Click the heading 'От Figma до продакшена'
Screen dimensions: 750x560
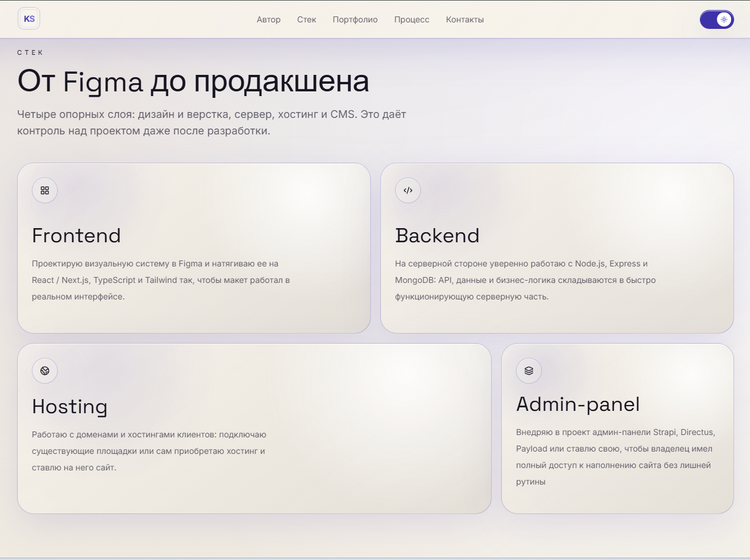(193, 81)
